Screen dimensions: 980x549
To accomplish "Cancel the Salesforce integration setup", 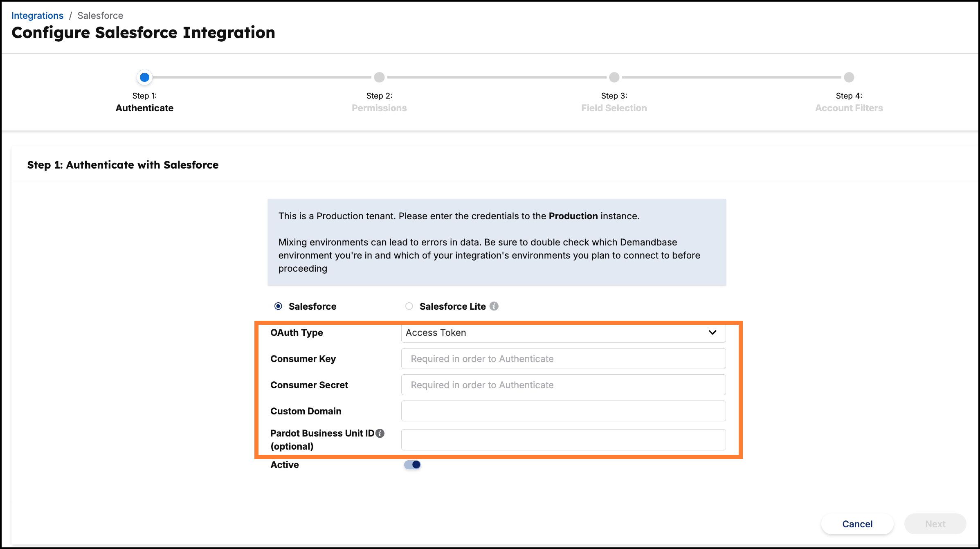I will [857, 524].
